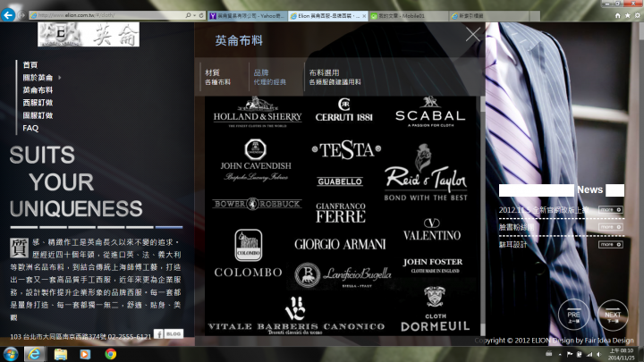The width and height of the screenshot is (644, 362).
Task: Click the Valentino brand logo
Action: click(x=432, y=230)
